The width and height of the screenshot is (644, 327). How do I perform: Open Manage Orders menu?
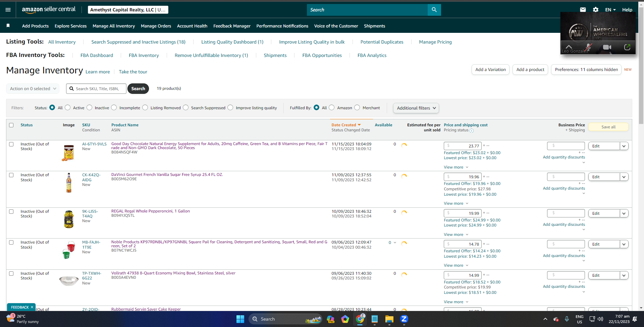coord(156,26)
